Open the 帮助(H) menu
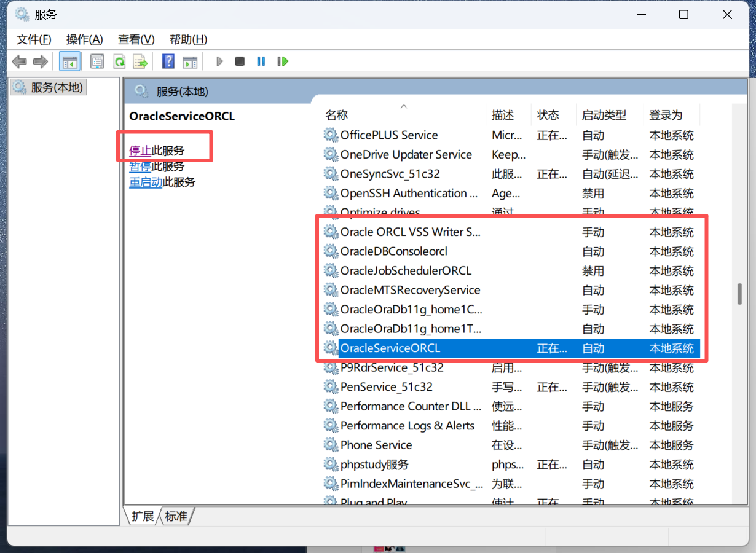This screenshot has width=756, height=553. pos(189,39)
